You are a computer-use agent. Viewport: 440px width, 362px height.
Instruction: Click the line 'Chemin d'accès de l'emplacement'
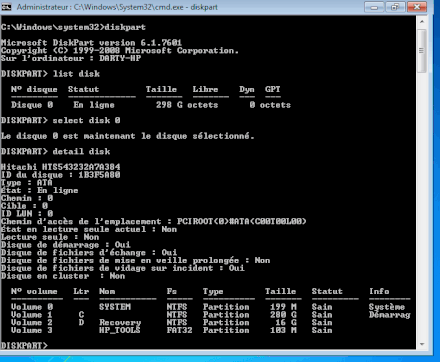point(154,222)
